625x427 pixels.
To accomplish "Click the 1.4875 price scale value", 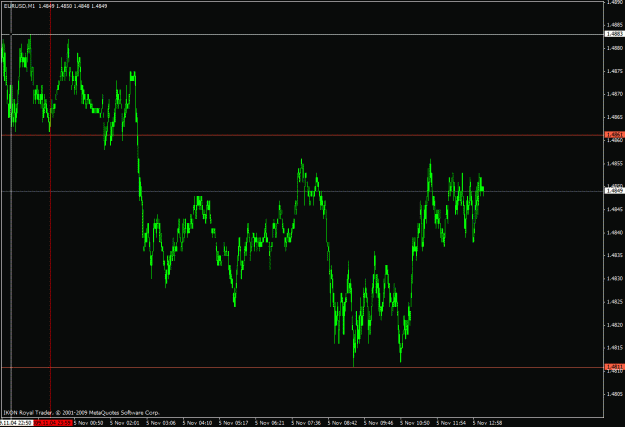I will coord(615,71).
